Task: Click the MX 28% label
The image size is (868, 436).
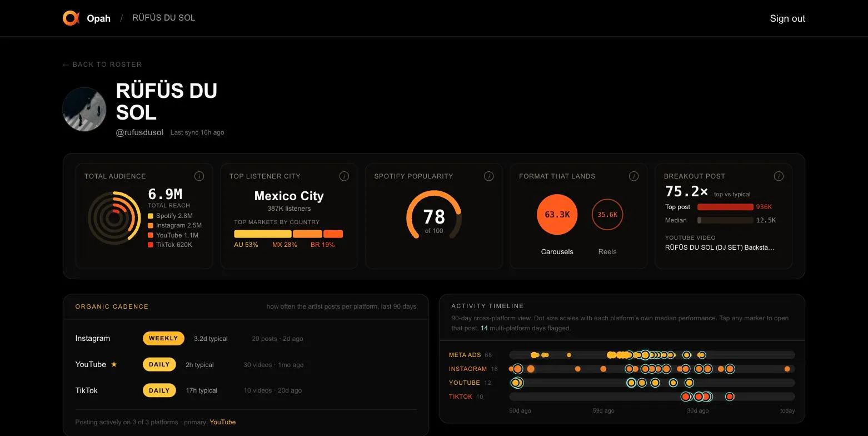Action: click(x=285, y=245)
